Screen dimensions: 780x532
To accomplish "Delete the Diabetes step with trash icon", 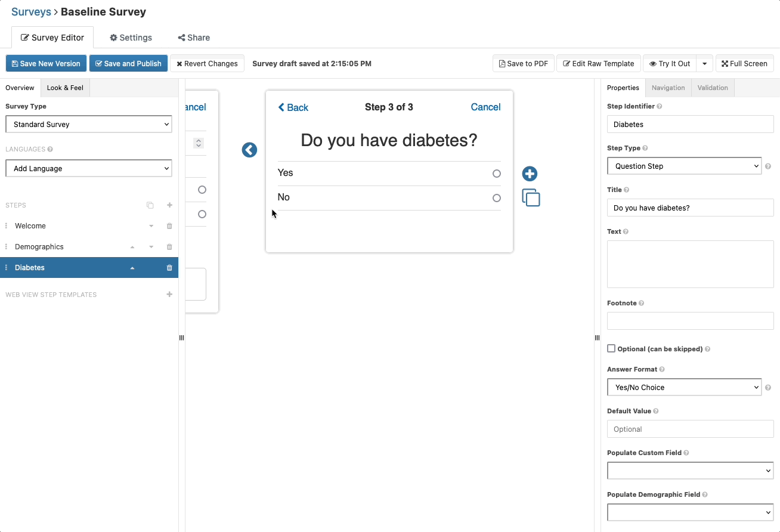I will (x=169, y=268).
